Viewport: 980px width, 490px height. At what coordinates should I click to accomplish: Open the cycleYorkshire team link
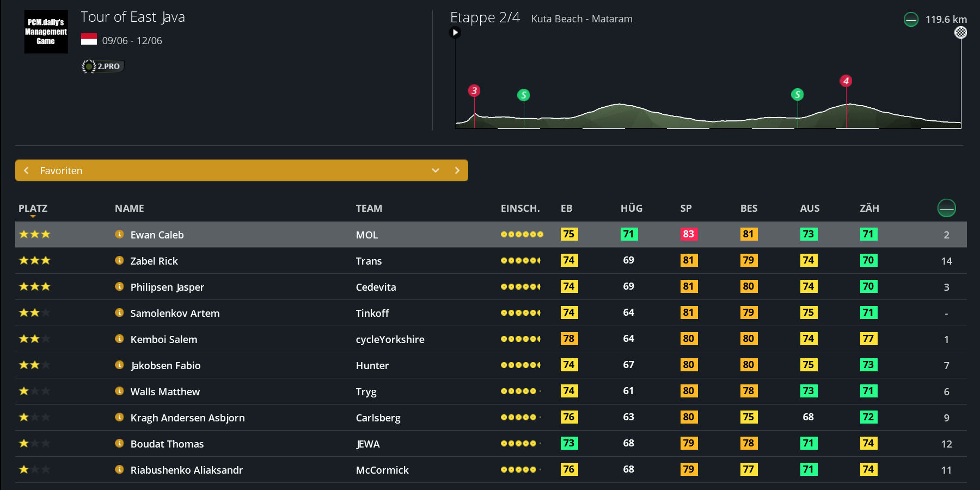tap(390, 339)
